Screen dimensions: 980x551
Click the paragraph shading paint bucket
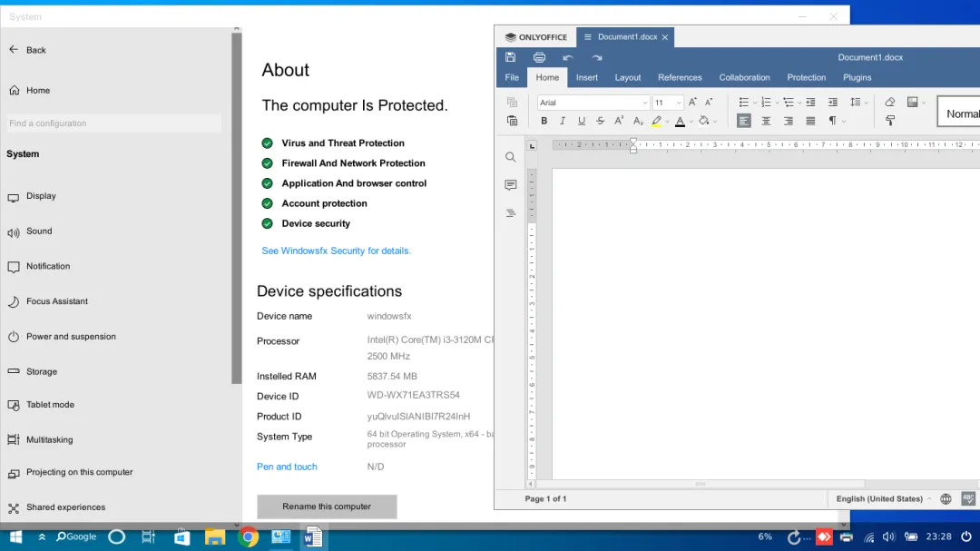tap(704, 121)
